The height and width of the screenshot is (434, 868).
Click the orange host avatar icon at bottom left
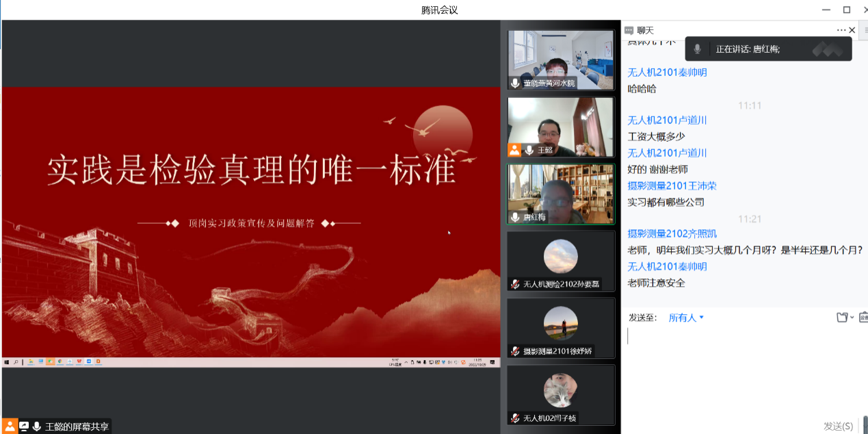click(10, 426)
